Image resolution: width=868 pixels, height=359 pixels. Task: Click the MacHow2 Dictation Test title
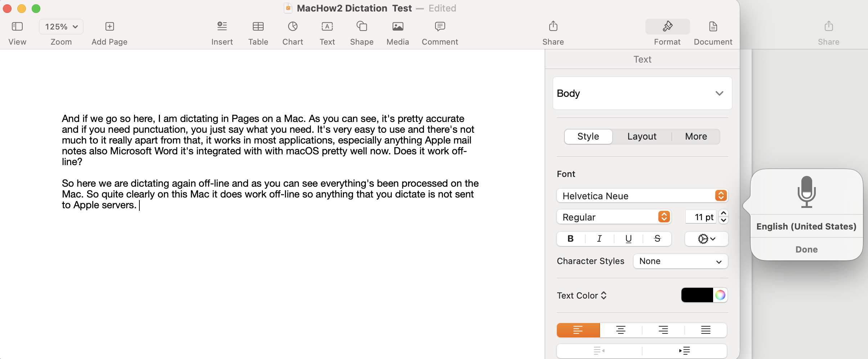(354, 8)
